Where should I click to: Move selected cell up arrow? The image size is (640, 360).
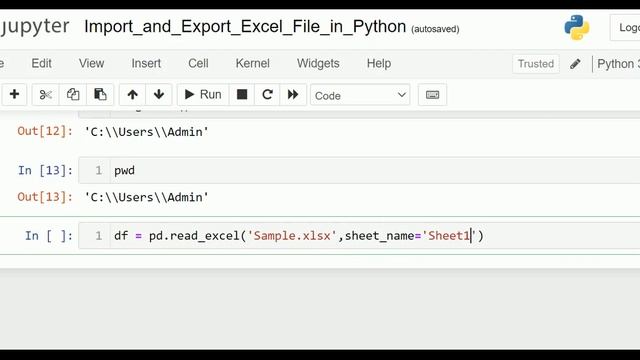point(132,95)
